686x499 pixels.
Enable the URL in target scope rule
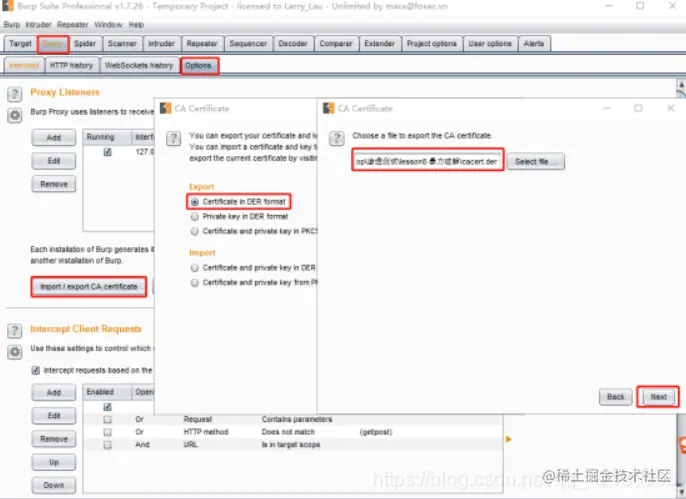point(108,445)
